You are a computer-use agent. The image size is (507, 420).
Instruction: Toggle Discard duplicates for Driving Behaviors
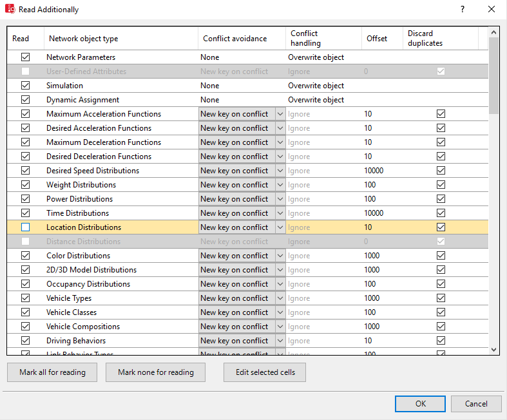pos(441,341)
